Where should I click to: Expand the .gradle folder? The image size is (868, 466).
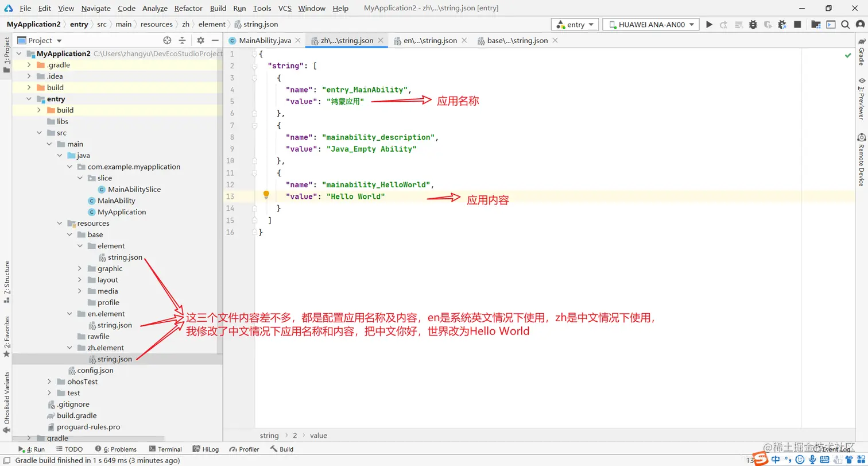[x=29, y=65]
